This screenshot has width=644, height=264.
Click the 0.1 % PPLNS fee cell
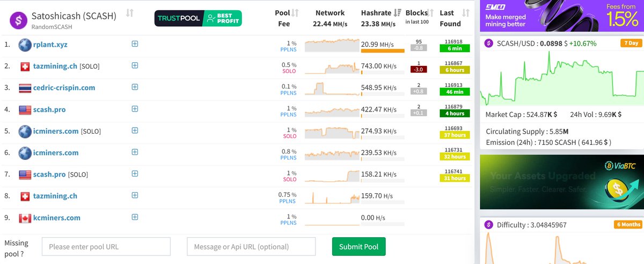[289, 90]
